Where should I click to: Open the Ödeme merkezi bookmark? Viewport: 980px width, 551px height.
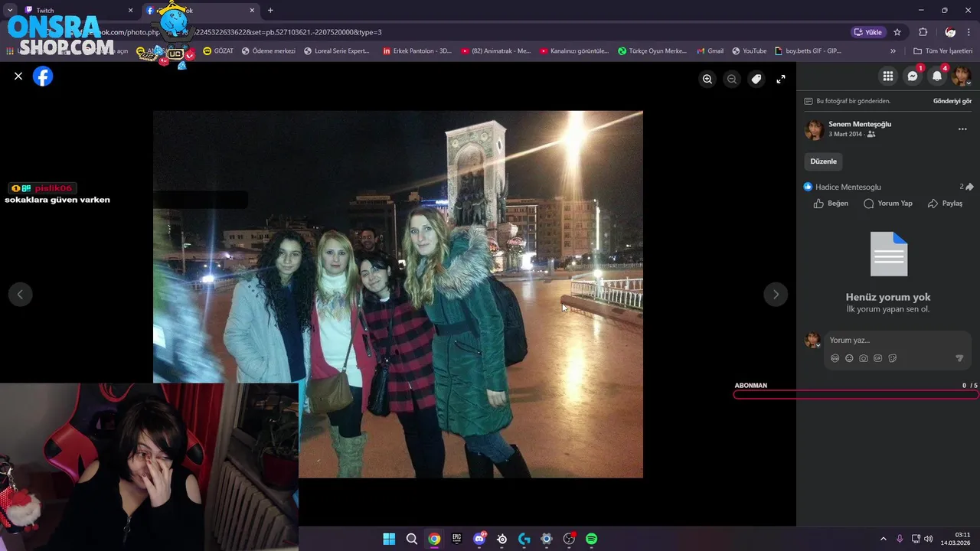[x=269, y=51]
